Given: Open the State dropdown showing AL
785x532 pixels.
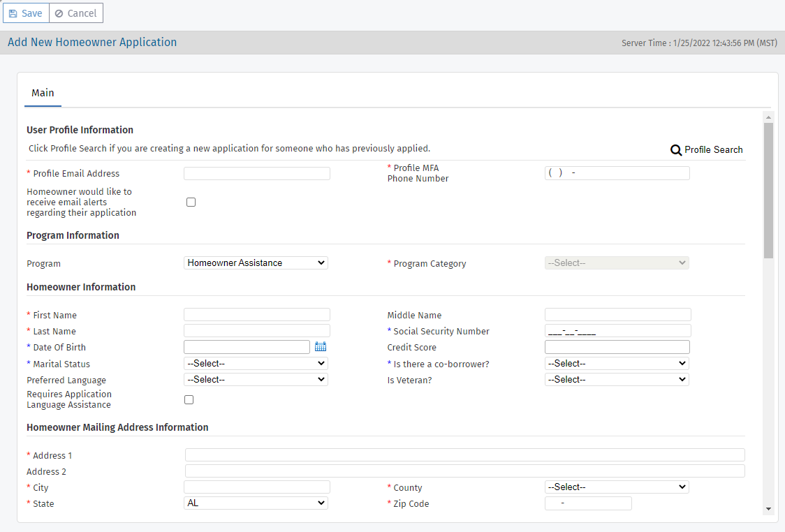Looking at the screenshot, I should click(x=256, y=503).
